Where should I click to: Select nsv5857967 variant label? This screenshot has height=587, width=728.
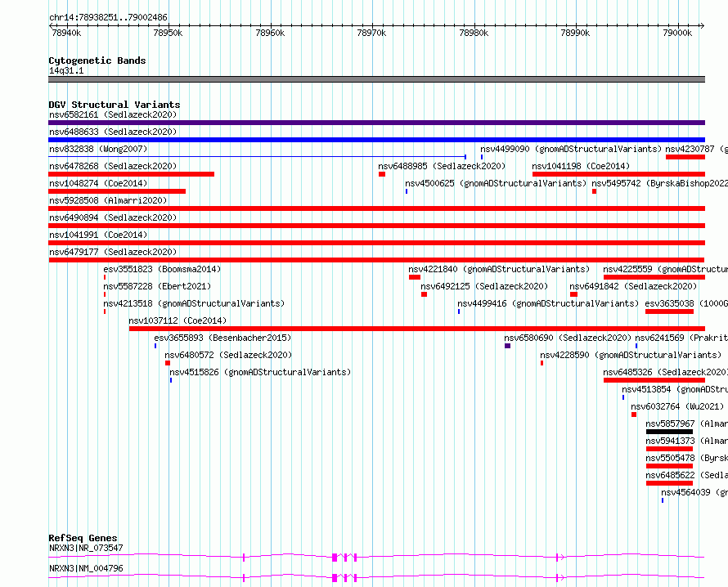(686, 423)
